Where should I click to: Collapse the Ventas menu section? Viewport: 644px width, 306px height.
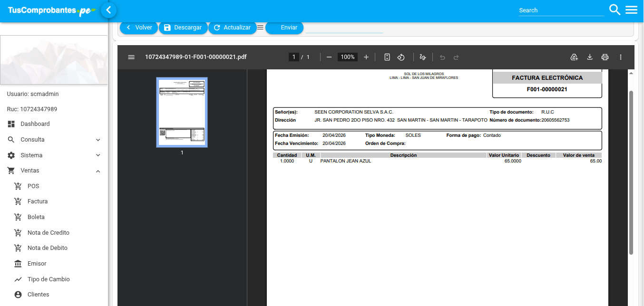54,171
